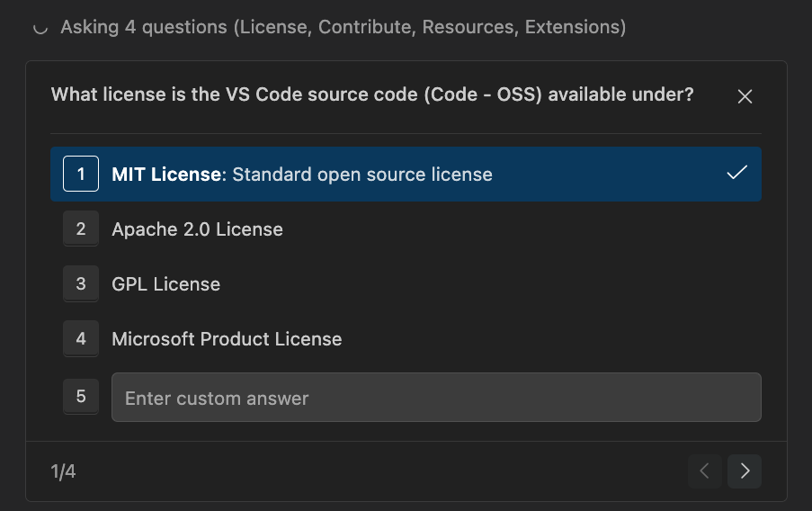Dismiss the license question with the X
The image size is (812, 511).
[x=745, y=96]
